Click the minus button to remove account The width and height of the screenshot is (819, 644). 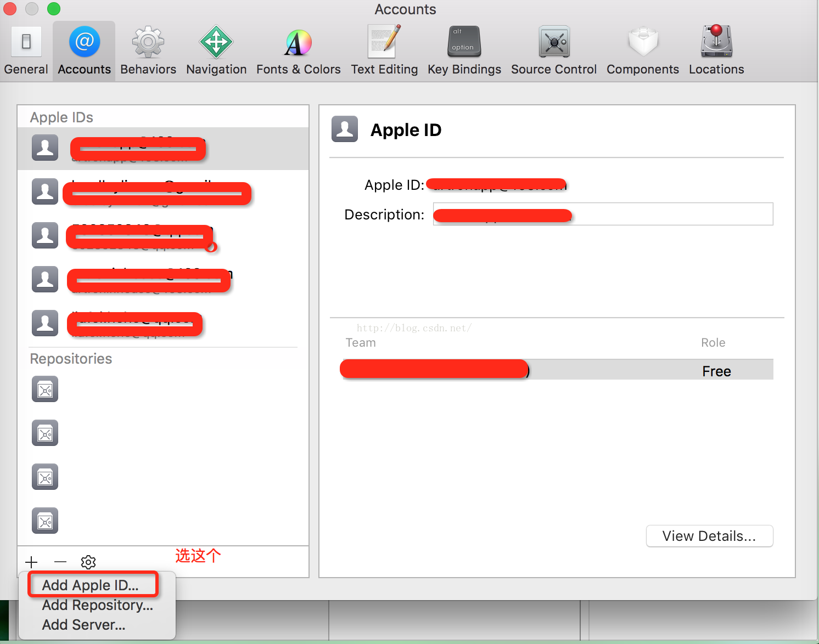[x=60, y=562]
